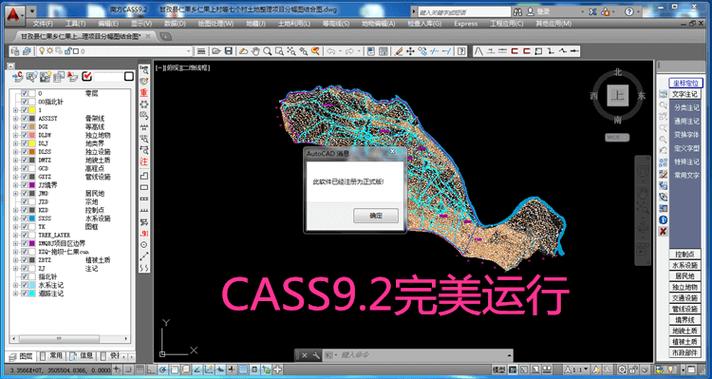
Task: Toggle the SXSS layer checkbox
Action: pyautogui.click(x=25, y=218)
